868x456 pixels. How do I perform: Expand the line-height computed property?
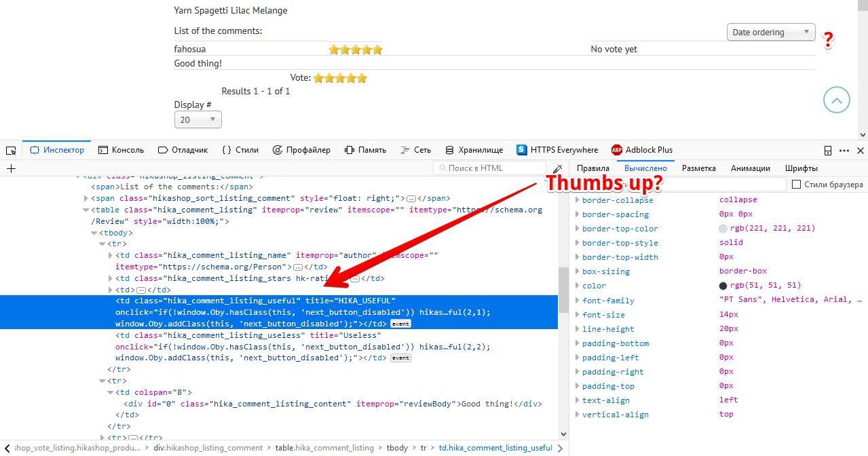578,328
